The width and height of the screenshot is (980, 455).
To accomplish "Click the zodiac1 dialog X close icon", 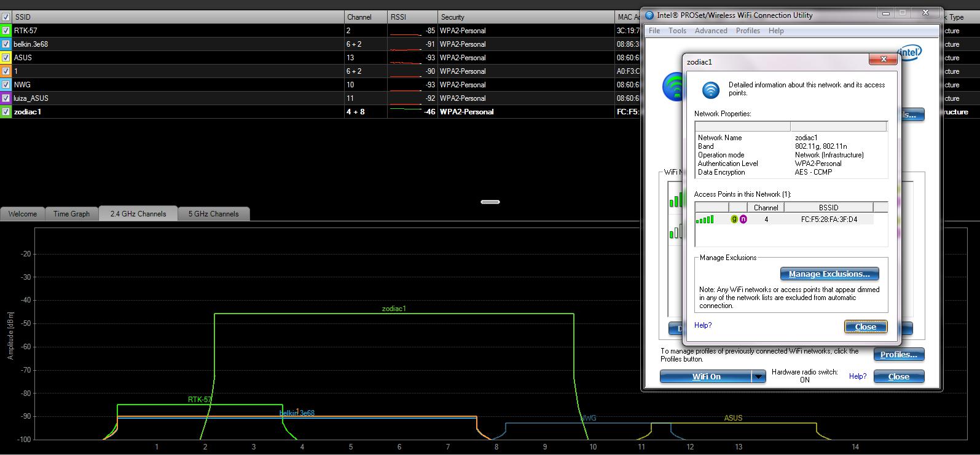I will 883,59.
